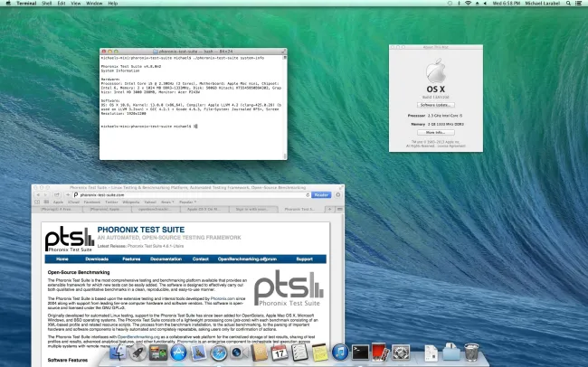This screenshot has width=588, height=367.
Task: Click More Info button in About This Mac
Action: click(x=436, y=132)
